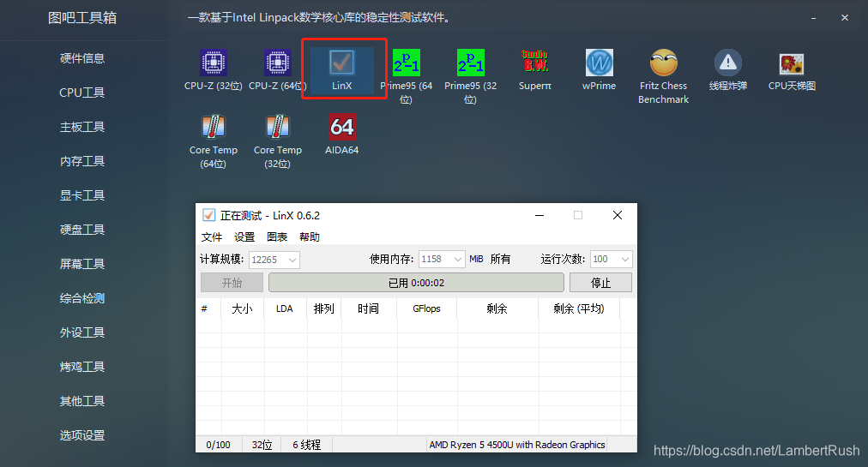868x467 pixels.
Task: Click AMD Ryzen 5 4500U status text
Action: point(517,445)
